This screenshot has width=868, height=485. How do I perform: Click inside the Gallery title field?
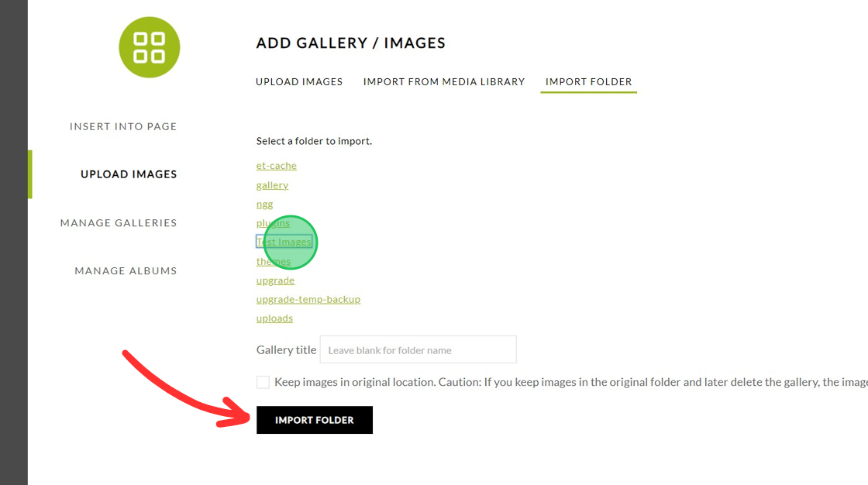pos(418,349)
